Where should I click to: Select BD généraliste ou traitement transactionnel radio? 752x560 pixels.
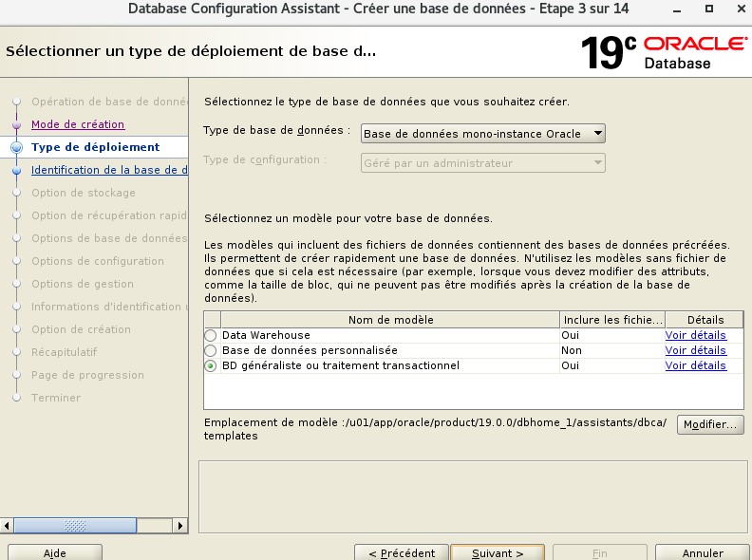[210, 365]
